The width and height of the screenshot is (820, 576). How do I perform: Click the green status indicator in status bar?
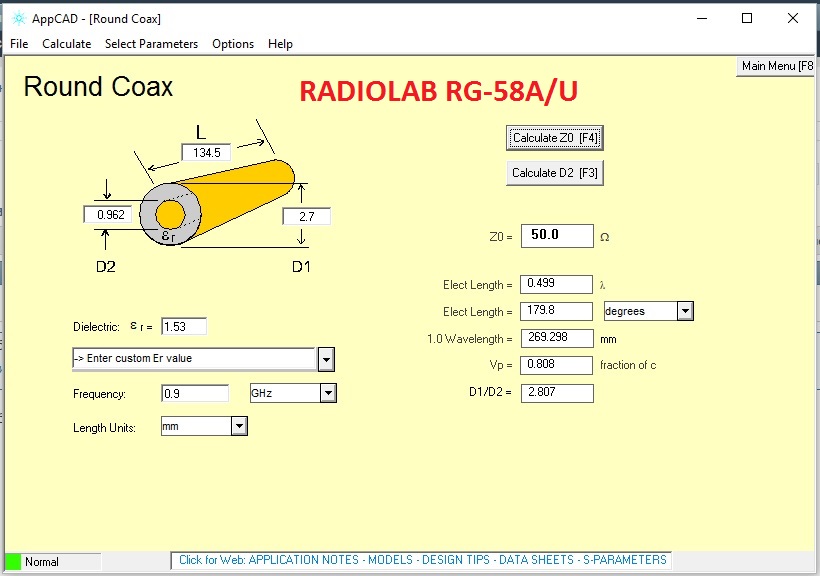[13, 562]
